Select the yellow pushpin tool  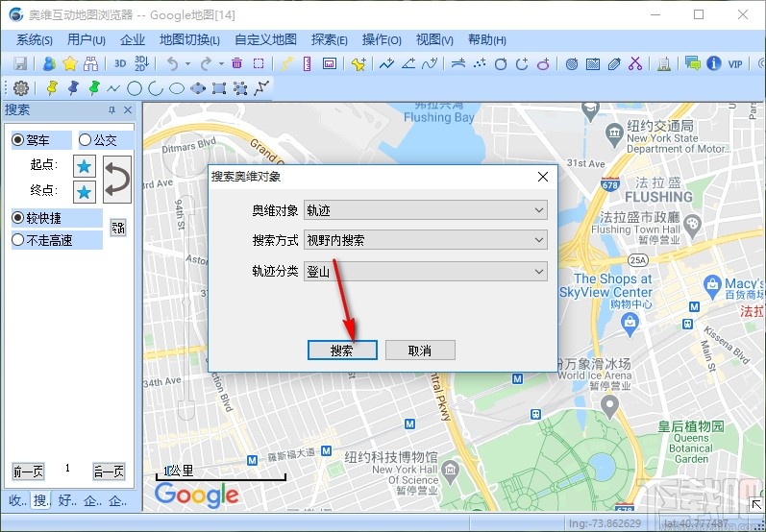[x=52, y=88]
